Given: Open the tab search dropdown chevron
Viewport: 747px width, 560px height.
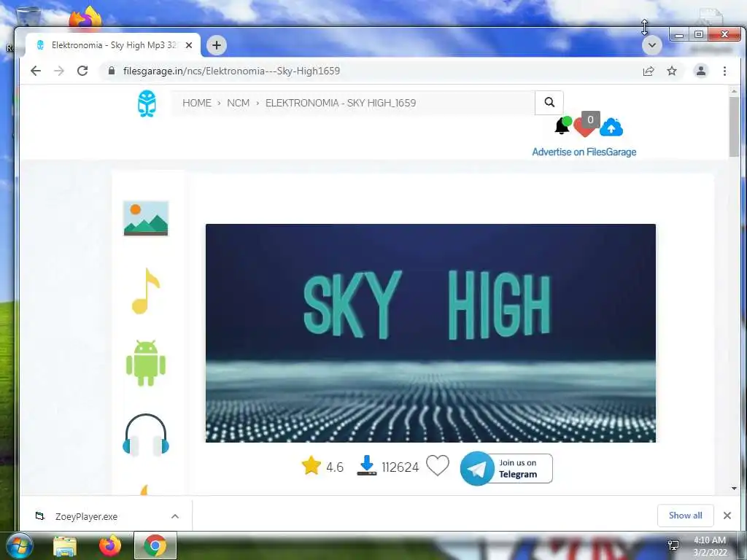Looking at the screenshot, I should click(x=651, y=45).
